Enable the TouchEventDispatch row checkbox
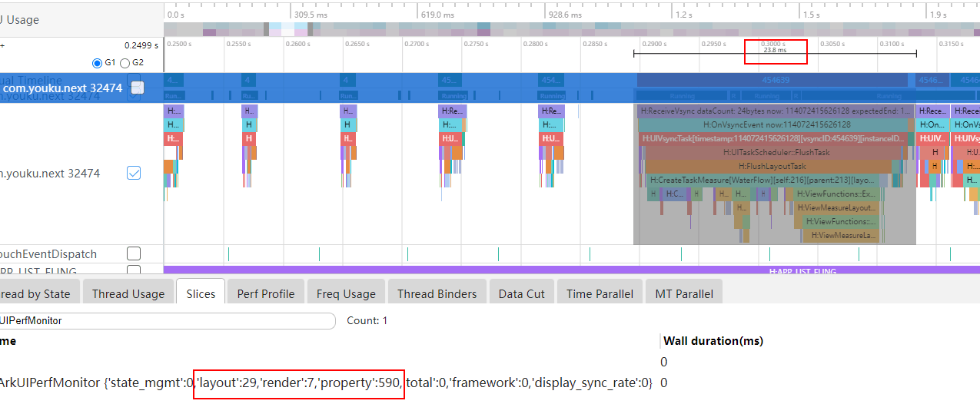This screenshot has height=414, width=980. pos(134,253)
